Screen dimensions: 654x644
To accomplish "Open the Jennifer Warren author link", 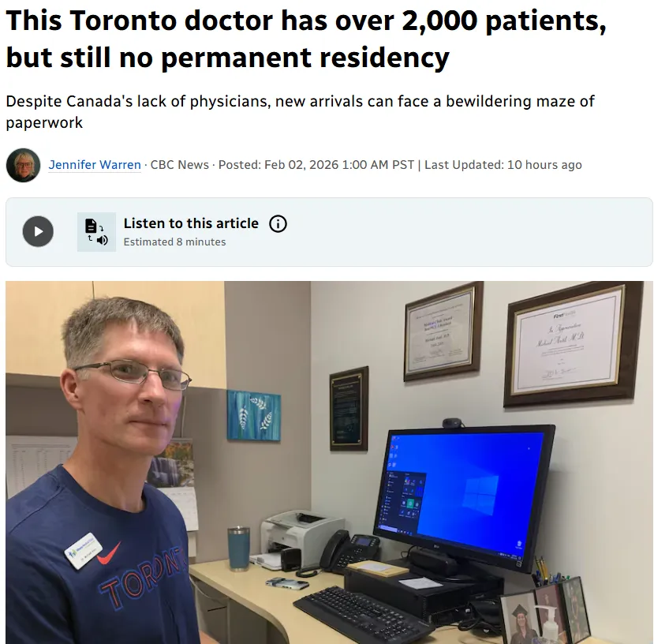I will 95,165.
